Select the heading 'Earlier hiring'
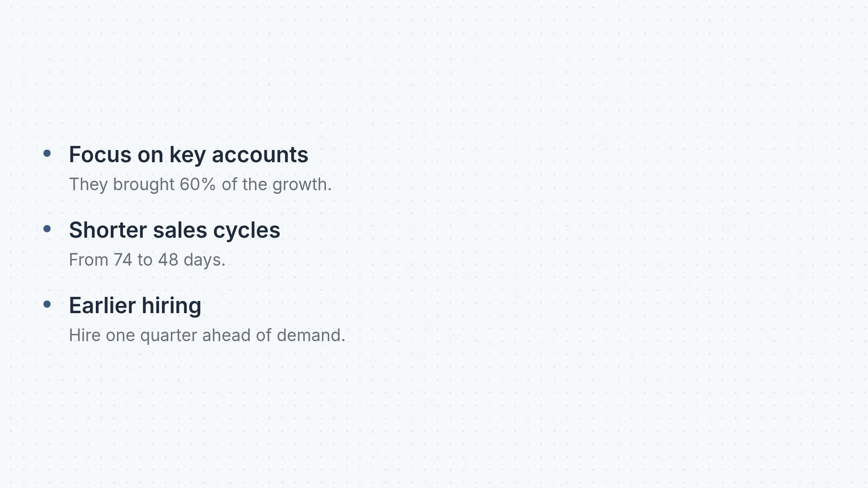The height and width of the screenshot is (488, 868). point(135,305)
